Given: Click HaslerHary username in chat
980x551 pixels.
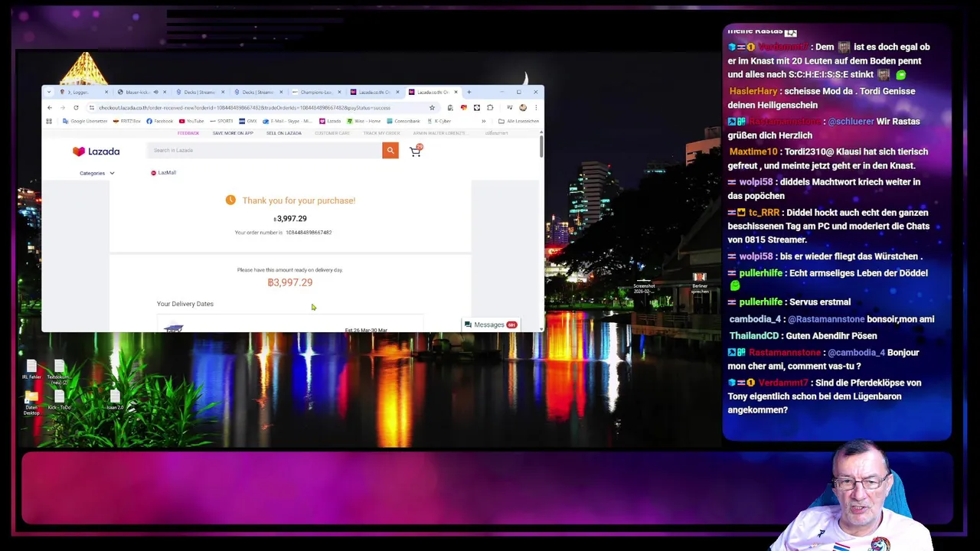Looking at the screenshot, I should click(753, 91).
